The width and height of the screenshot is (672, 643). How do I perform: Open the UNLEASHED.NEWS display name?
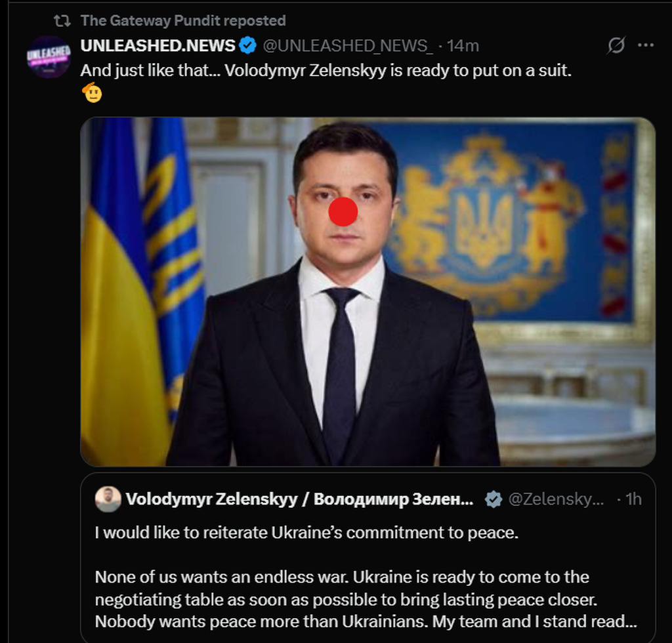[x=157, y=45]
